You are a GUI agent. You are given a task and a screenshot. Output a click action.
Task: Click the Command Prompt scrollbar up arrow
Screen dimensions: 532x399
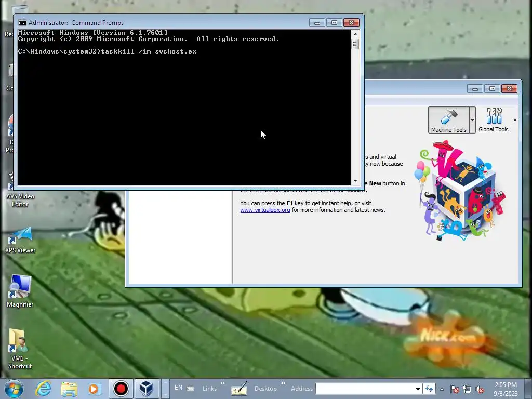[x=355, y=34]
